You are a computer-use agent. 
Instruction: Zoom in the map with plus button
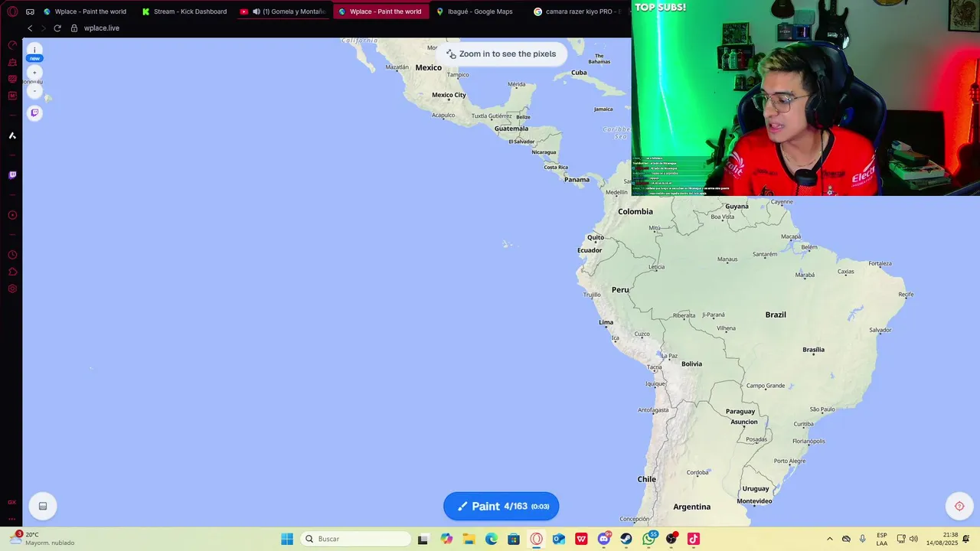34,73
